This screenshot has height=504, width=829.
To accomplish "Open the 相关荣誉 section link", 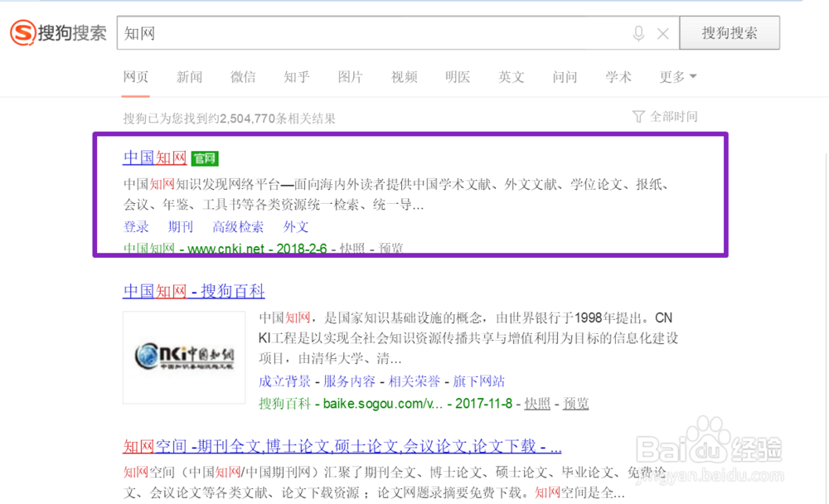I will click(x=414, y=381).
